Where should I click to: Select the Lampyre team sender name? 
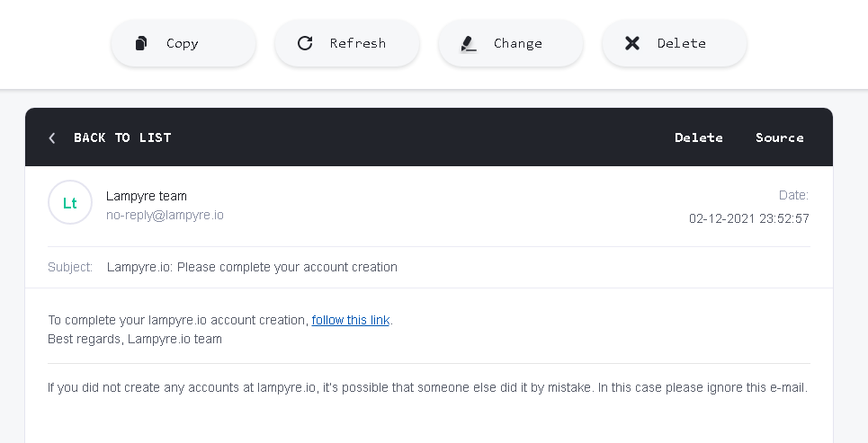point(147,196)
